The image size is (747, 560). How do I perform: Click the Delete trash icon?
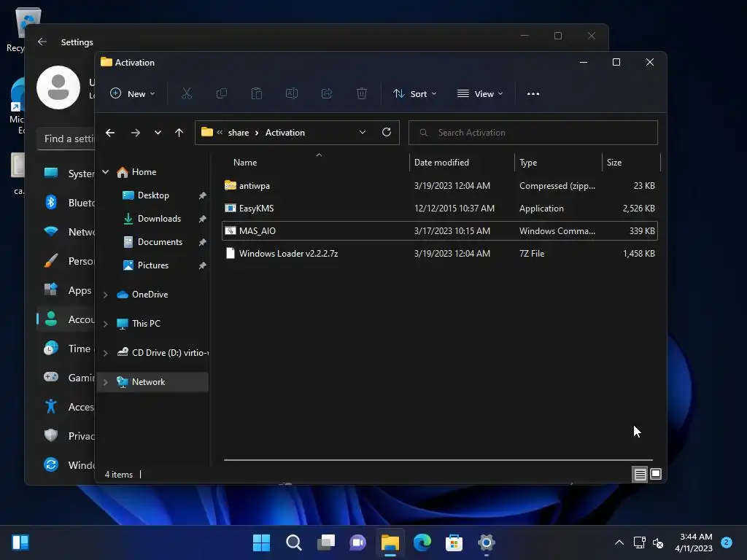(362, 94)
